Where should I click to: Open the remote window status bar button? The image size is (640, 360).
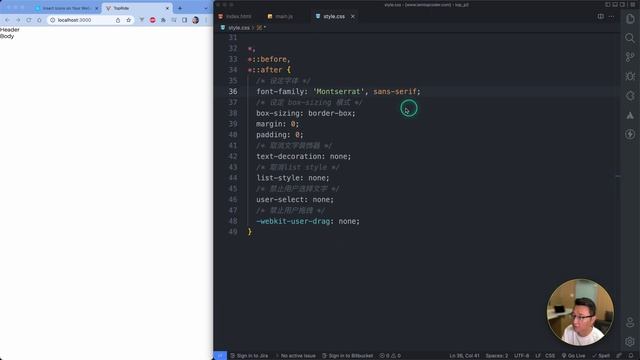click(220, 356)
